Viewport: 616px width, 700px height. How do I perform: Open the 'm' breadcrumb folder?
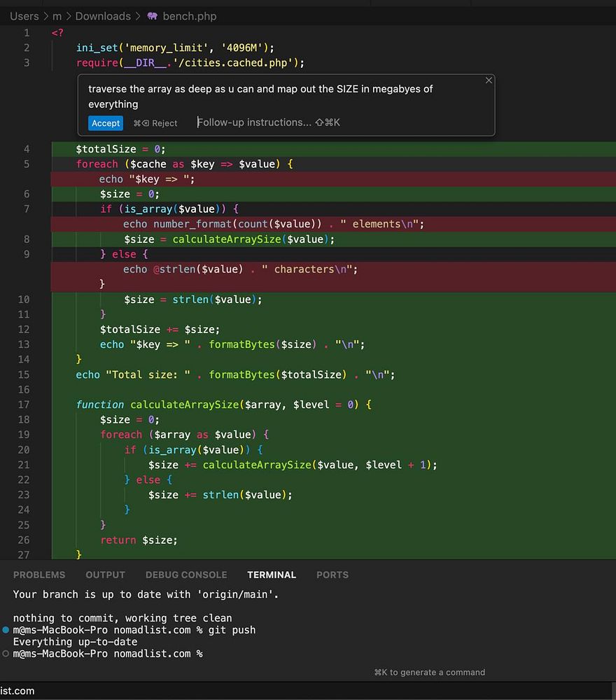[x=57, y=17]
